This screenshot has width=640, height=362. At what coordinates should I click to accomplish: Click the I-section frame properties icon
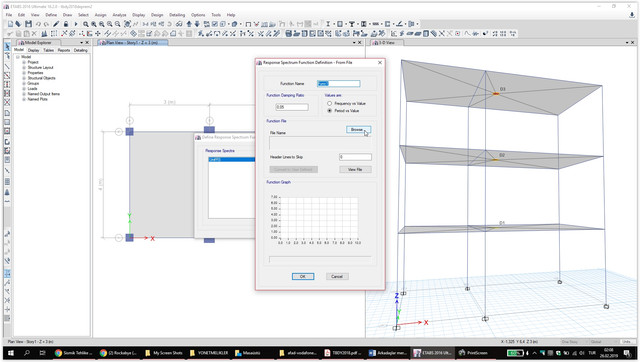328,24
